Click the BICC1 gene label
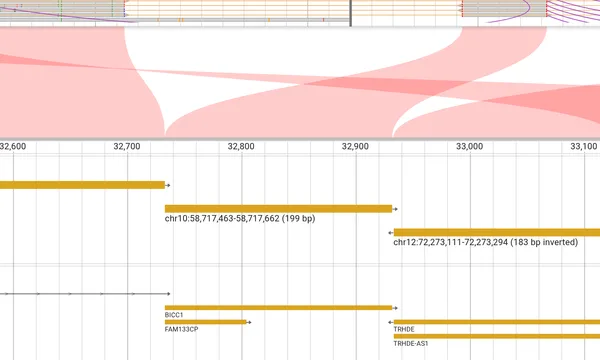 pos(174,315)
